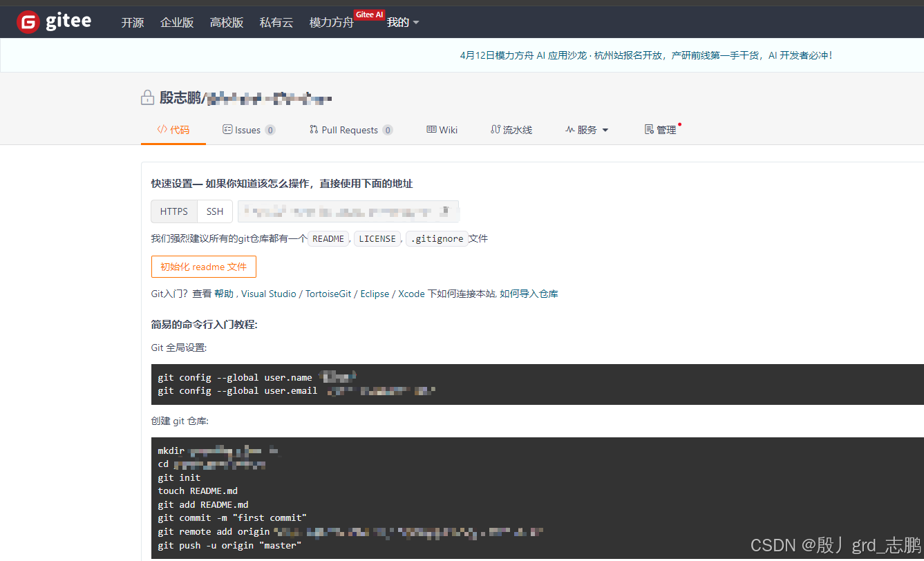Open the 殷志鹏 owner profile link
924x561 pixels.
coord(180,98)
